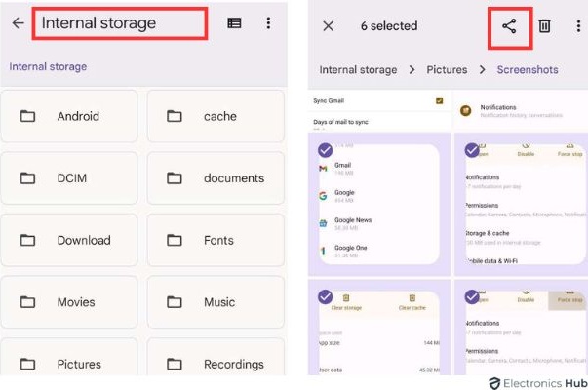Click folder icon beside Pictures
This screenshot has height=390, width=588.
click(27, 364)
